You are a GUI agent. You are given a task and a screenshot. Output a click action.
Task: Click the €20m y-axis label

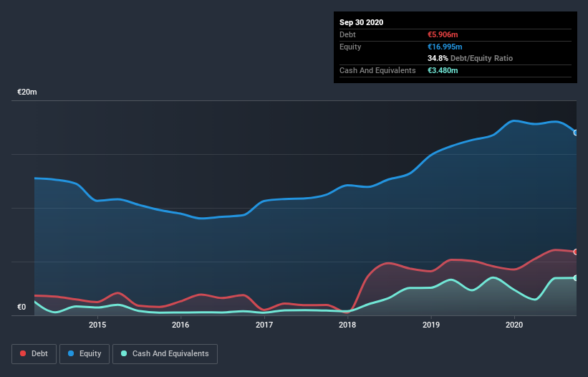coord(27,92)
